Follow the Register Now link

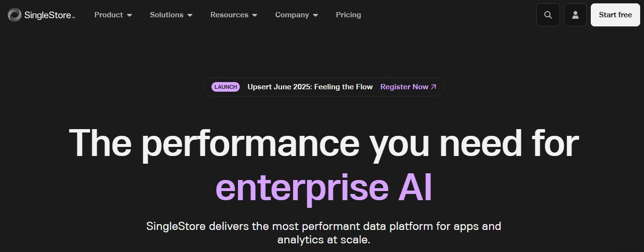point(404,87)
